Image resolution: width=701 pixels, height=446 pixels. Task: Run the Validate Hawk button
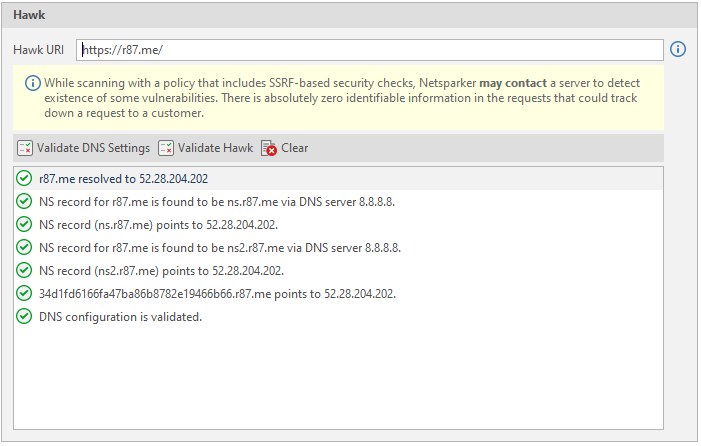(206, 148)
